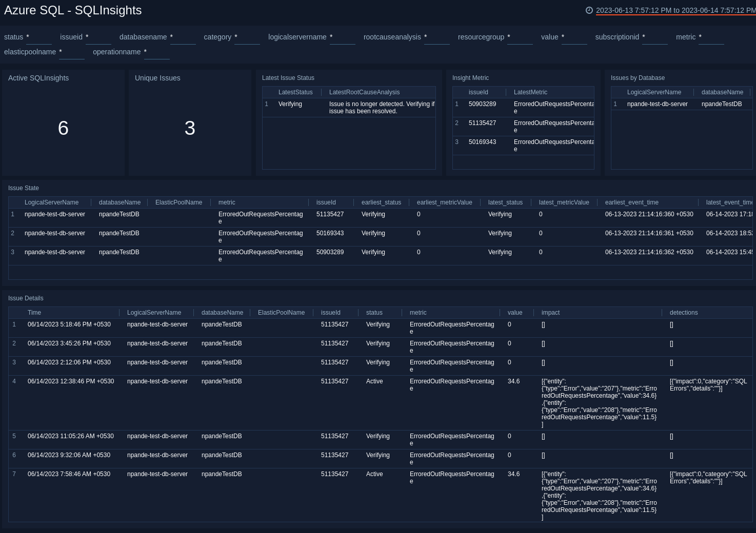Edit the resourcegroup filter field
Screen dimensions: 756x533
(520, 37)
